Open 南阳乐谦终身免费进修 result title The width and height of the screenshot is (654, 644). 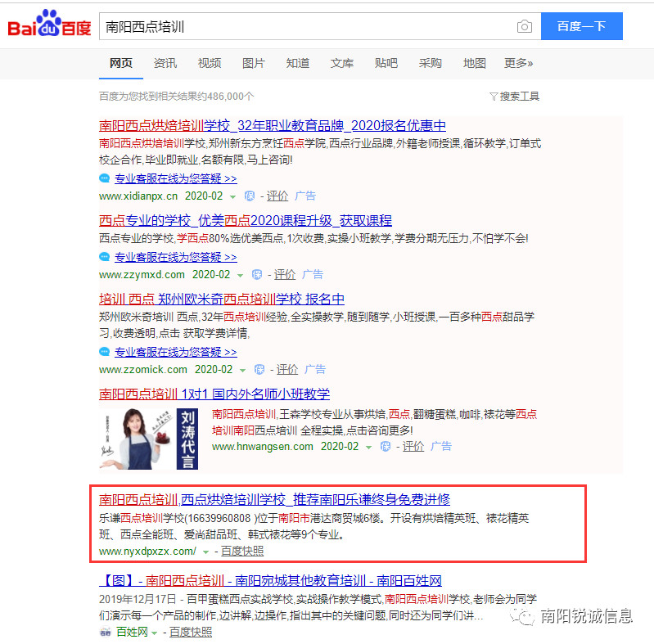coord(274,499)
